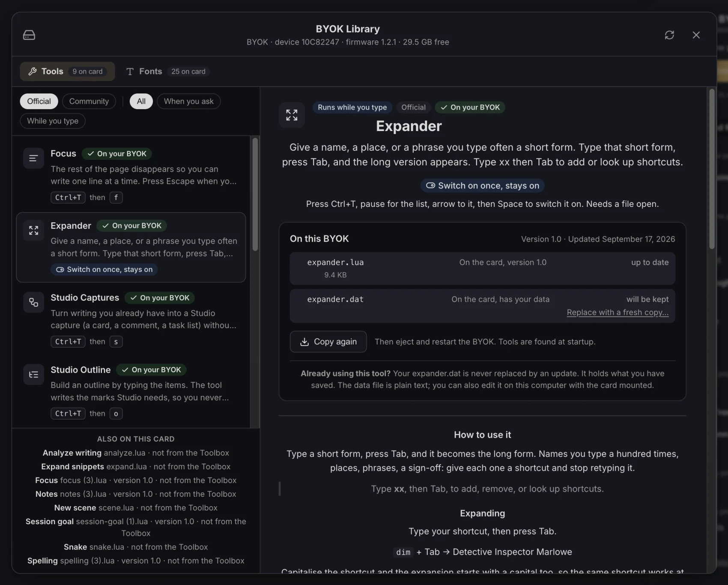Click the Session goal session-goal (1).lua entry
This screenshot has width=728, height=585.
coord(136,528)
